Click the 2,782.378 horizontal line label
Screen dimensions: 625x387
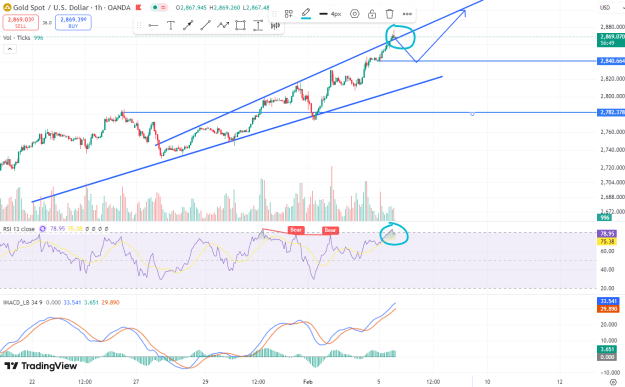click(x=611, y=112)
